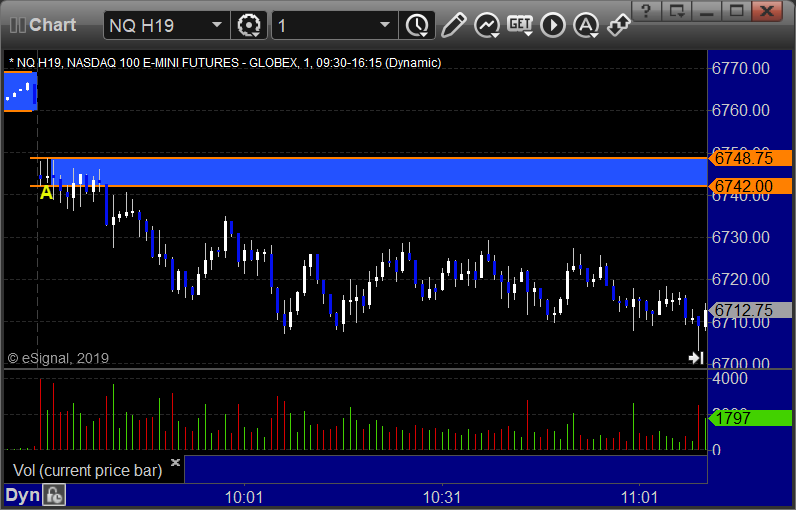Click the Chart window title label

pyautogui.click(x=52, y=25)
